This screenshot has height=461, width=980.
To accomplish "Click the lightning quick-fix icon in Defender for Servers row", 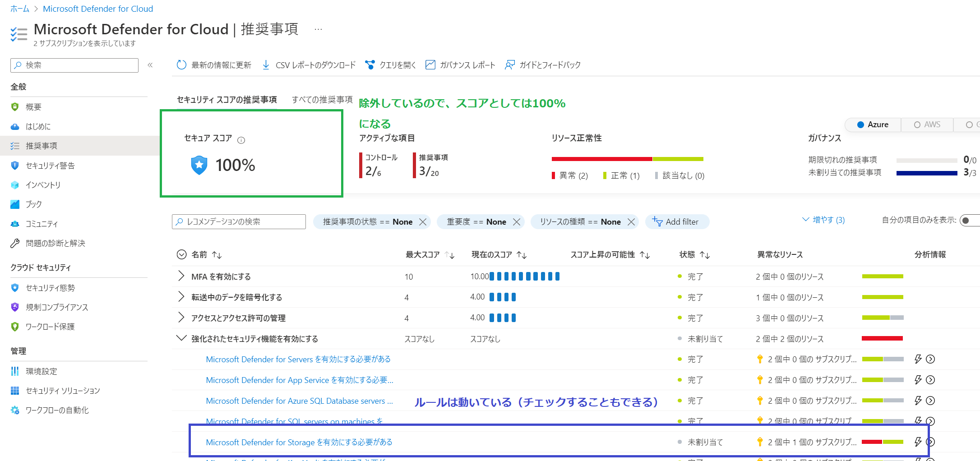I will pos(918,359).
